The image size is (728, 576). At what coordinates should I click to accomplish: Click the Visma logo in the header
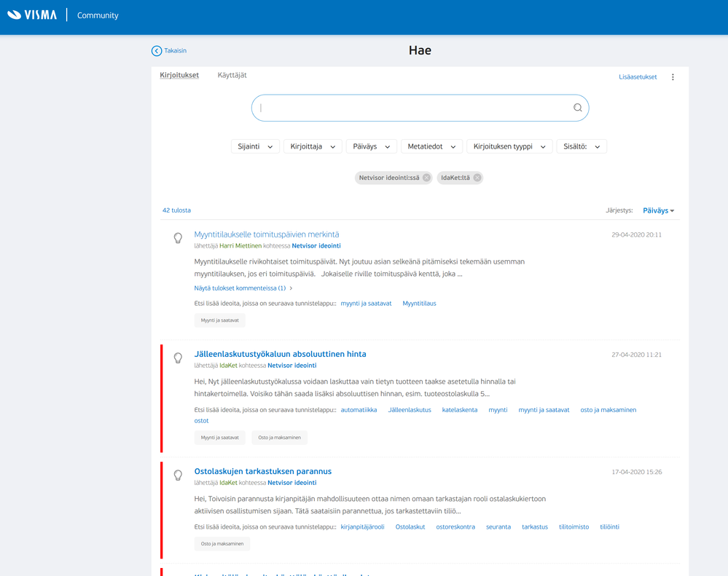click(32, 15)
